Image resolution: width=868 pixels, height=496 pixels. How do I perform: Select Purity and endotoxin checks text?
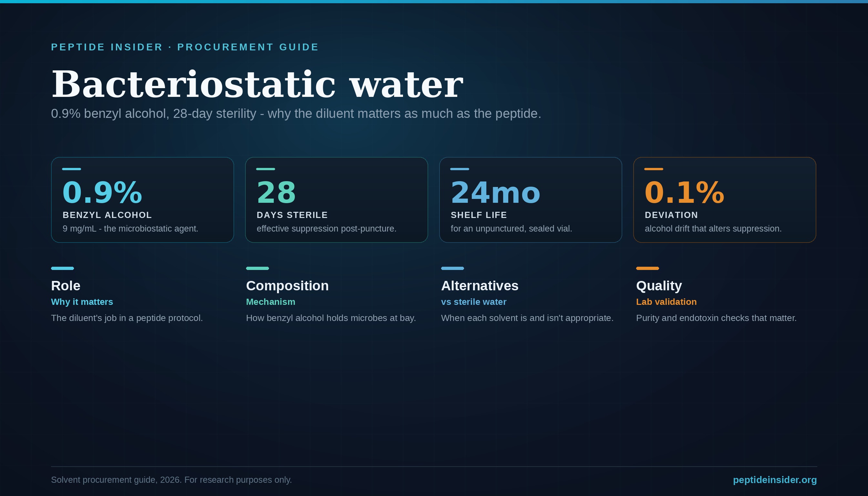(x=716, y=318)
